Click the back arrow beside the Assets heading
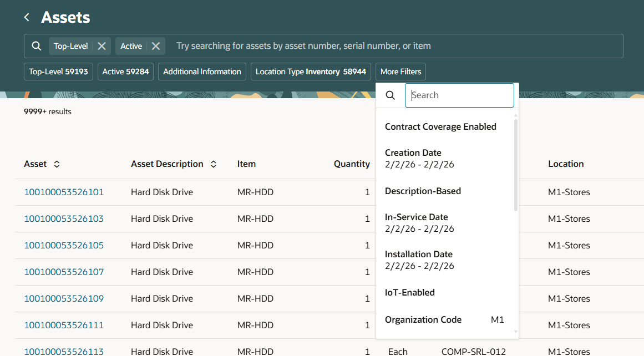 [26, 17]
